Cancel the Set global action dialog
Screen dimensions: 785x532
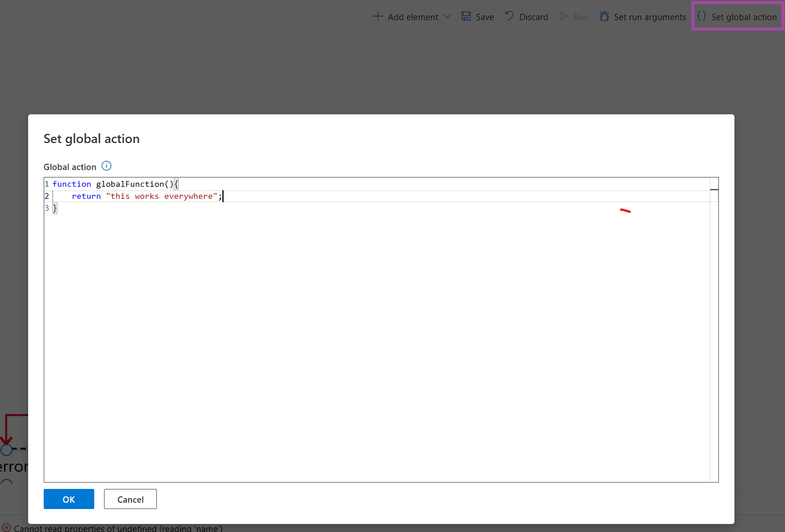coord(130,499)
